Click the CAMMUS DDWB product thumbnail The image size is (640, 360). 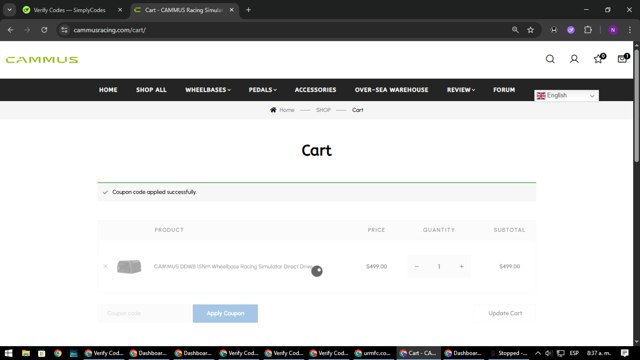[129, 267]
